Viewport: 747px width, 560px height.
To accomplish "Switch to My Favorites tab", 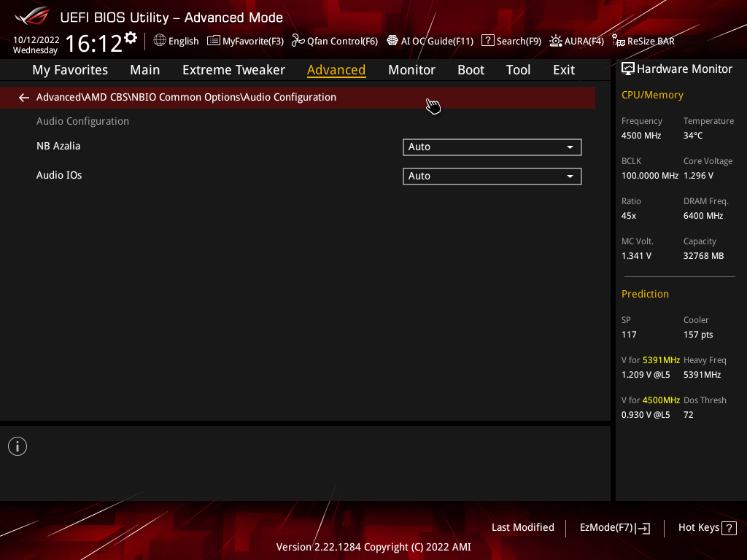I will [x=70, y=70].
